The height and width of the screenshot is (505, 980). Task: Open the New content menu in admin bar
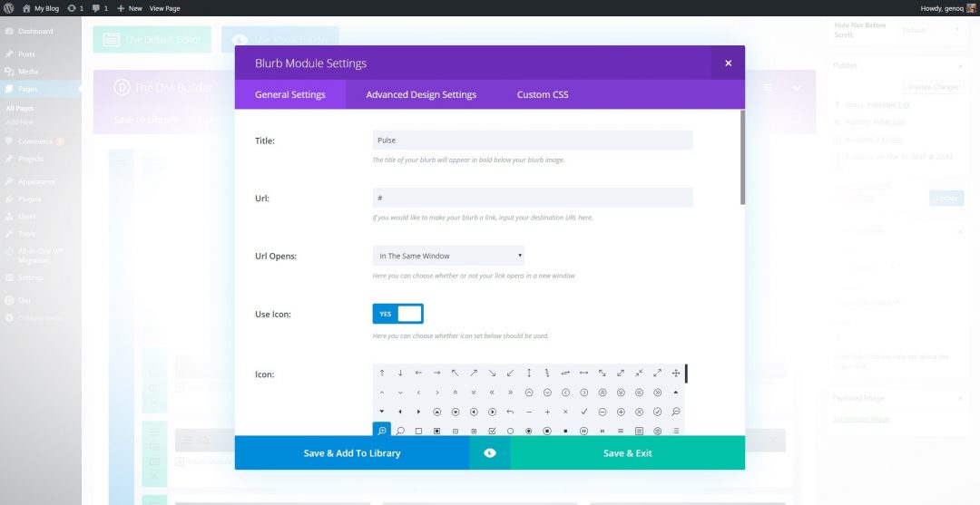coord(130,8)
